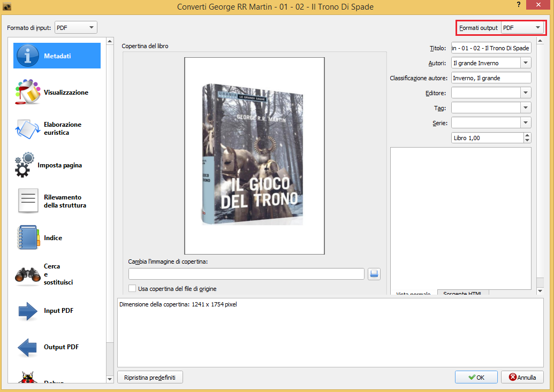
Task: Expand the Autori dropdown arrow
Action: 526,63
